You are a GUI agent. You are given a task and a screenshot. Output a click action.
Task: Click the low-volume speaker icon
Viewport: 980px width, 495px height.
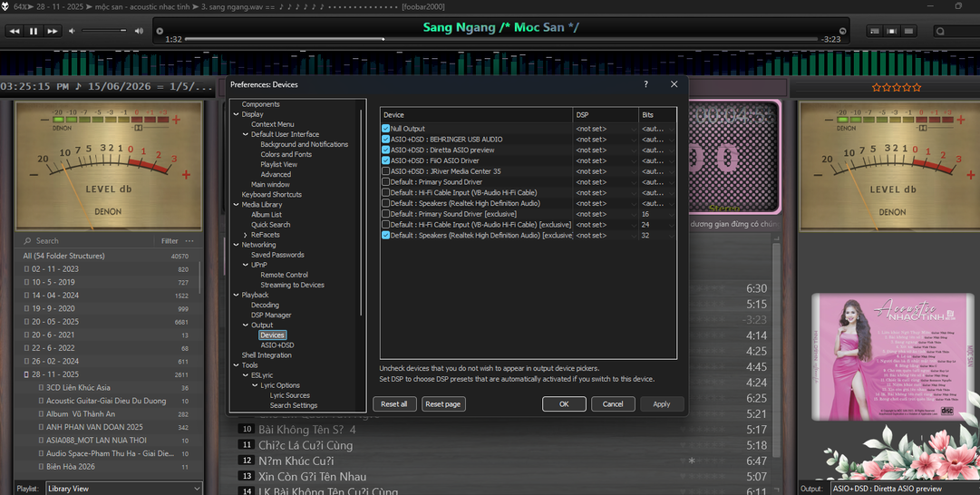[x=72, y=31]
